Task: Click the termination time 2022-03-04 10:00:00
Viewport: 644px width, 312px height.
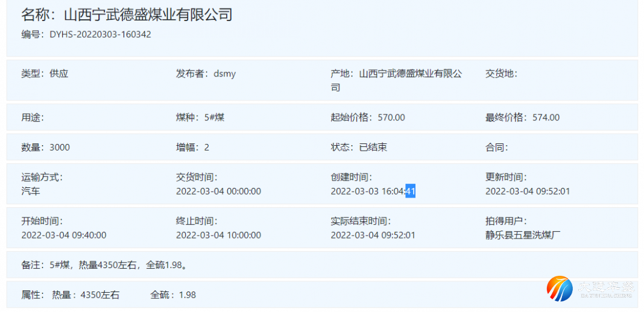Action: tap(218, 235)
